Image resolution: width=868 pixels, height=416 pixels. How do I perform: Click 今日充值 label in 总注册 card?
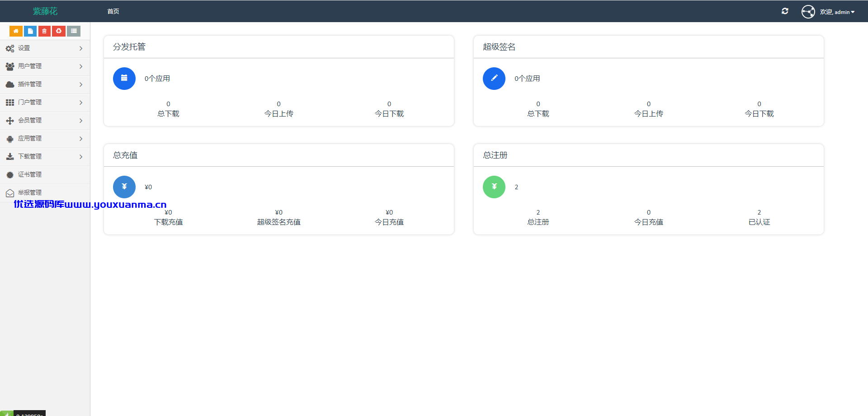(649, 222)
